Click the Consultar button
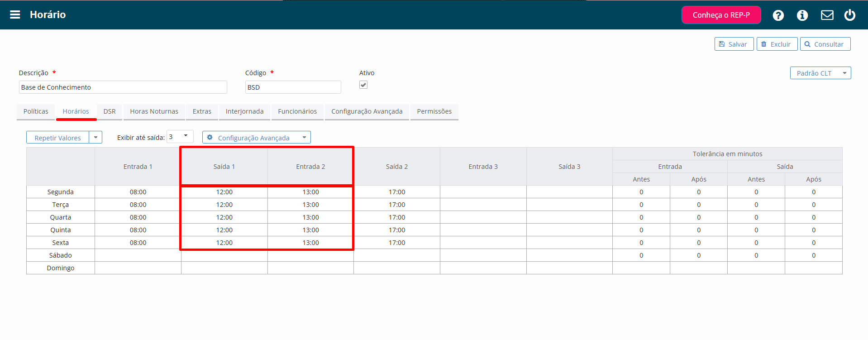868x340 pixels. 825,44
